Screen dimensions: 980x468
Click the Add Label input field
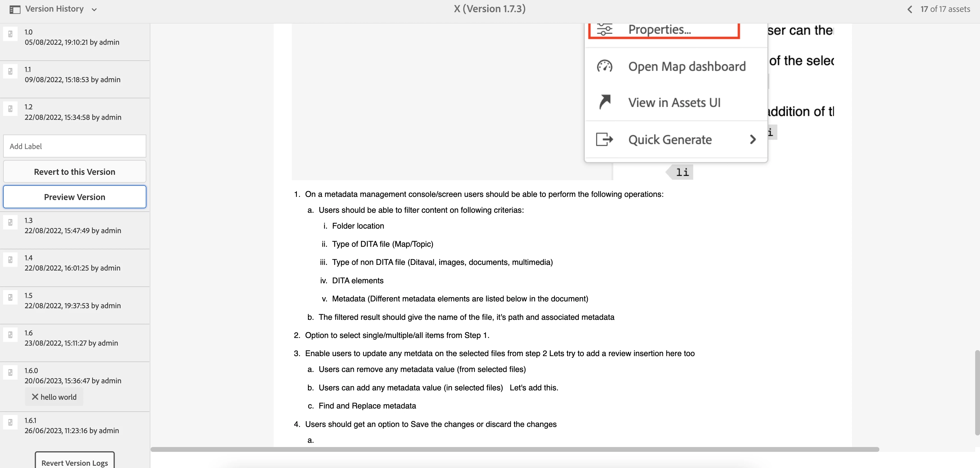(x=75, y=146)
